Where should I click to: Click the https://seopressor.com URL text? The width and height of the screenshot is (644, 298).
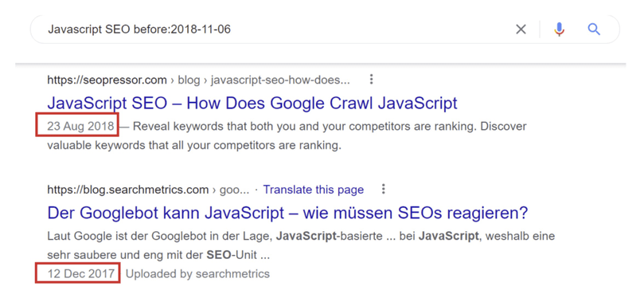point(107,80)
